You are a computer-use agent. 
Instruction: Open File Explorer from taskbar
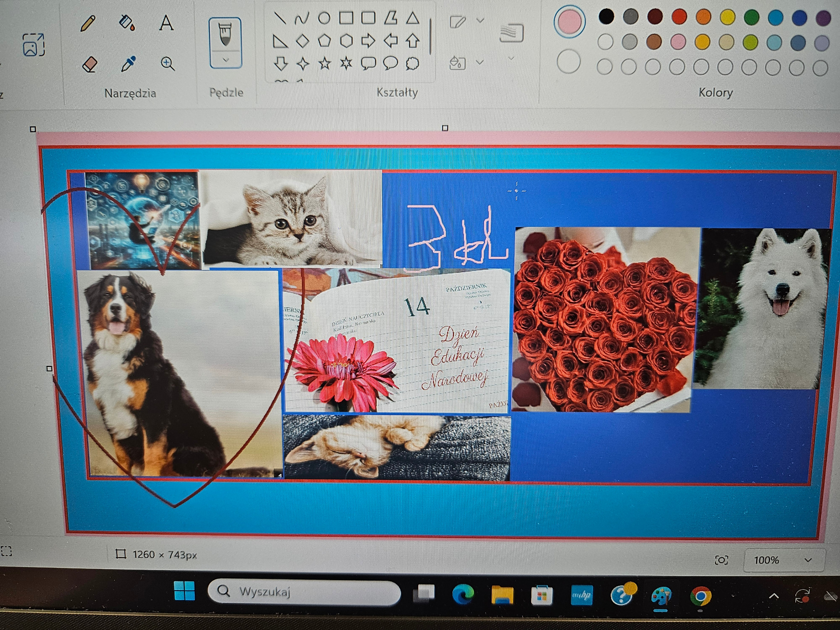click(502, 595)
